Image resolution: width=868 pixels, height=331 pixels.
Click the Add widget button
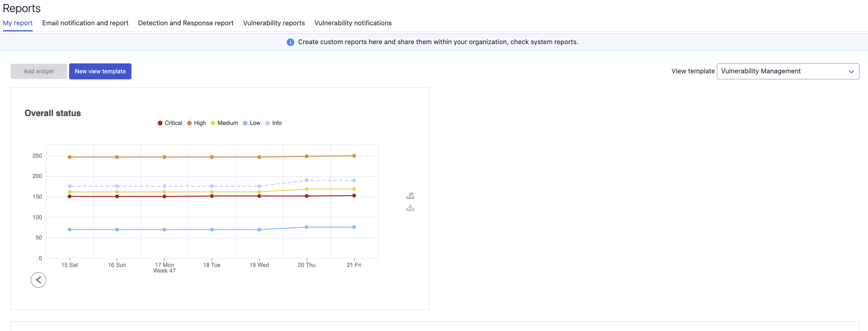(39, 71)
